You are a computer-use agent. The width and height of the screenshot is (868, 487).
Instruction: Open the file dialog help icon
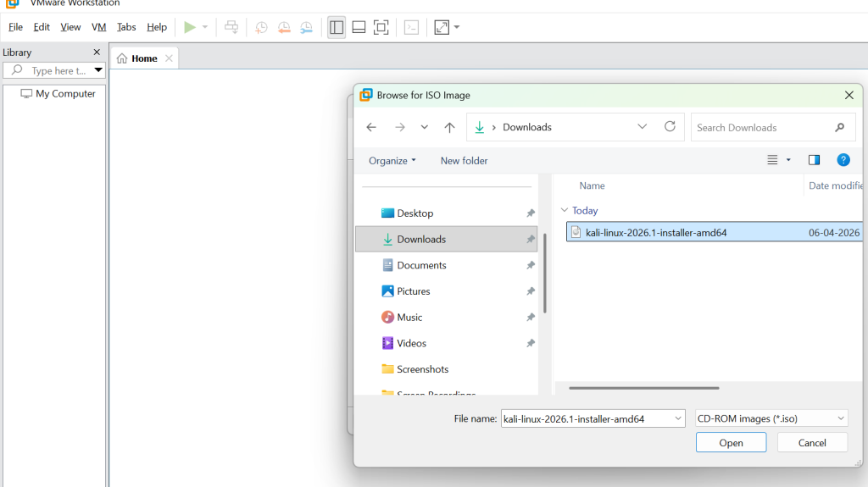pyautogui.click(x=843, y=160)
